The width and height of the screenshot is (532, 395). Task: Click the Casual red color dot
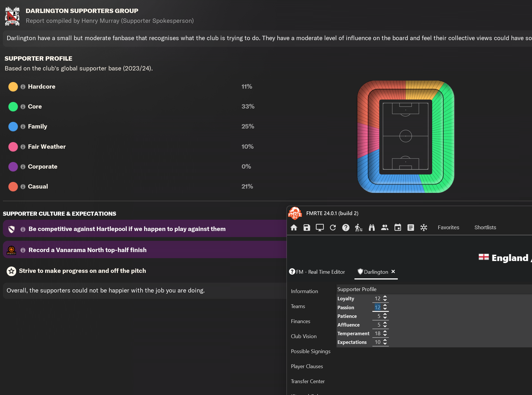click(13, 187)
